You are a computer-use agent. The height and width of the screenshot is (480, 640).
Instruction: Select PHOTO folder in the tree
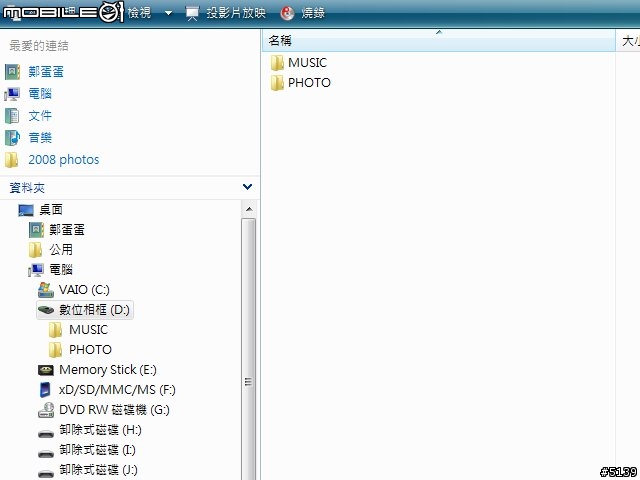pyautogui.click(x=90, y=350)
